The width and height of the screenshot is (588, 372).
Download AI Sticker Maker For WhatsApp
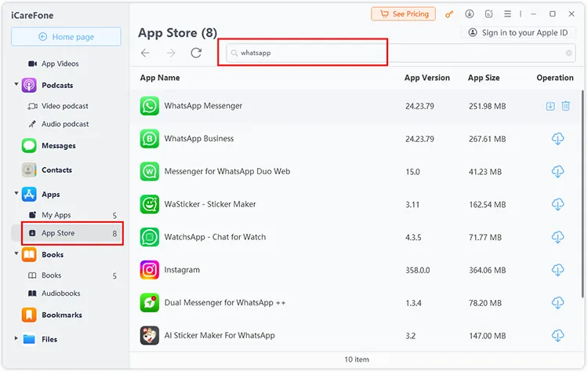tap(557, 335)
